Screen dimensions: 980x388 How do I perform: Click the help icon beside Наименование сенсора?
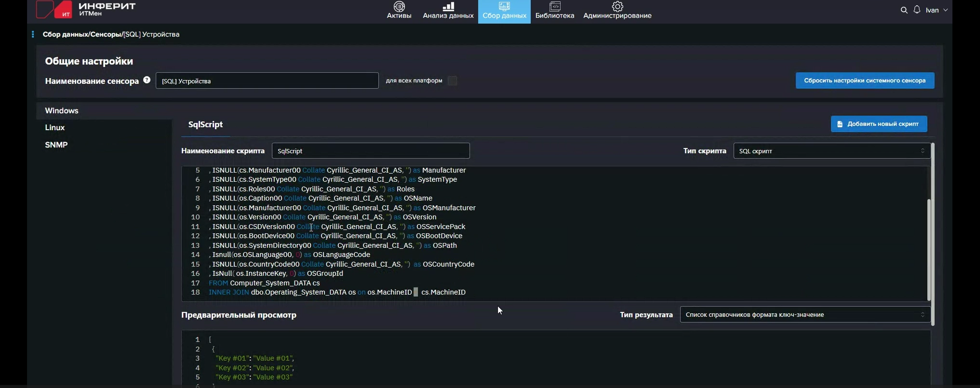[147, 80]
